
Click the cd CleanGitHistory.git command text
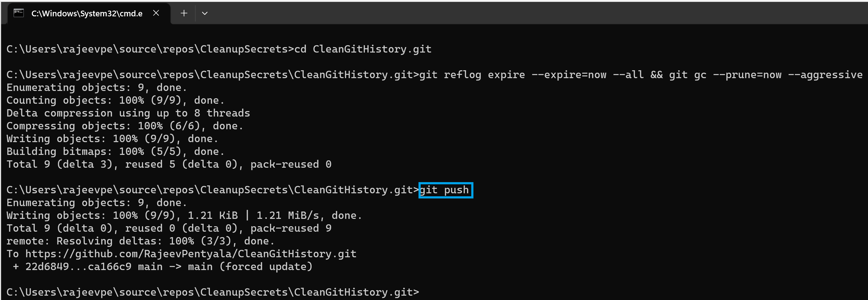click(x=362, y=49)
